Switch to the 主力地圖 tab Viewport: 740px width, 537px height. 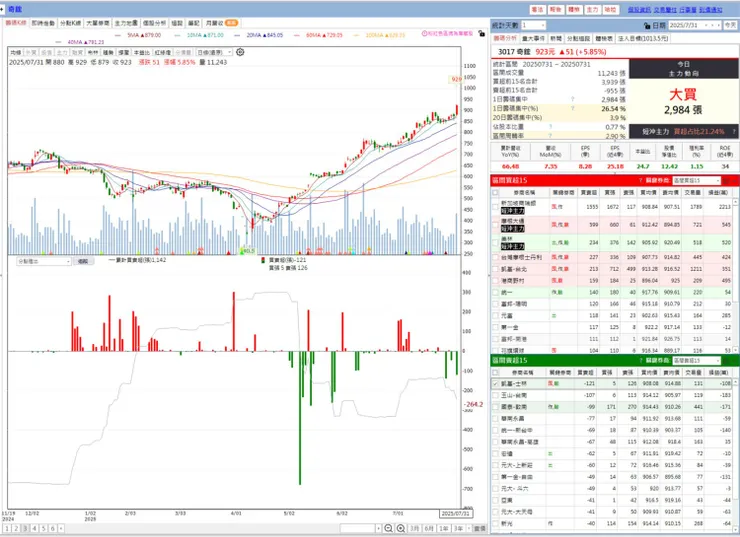click(126, 23)
